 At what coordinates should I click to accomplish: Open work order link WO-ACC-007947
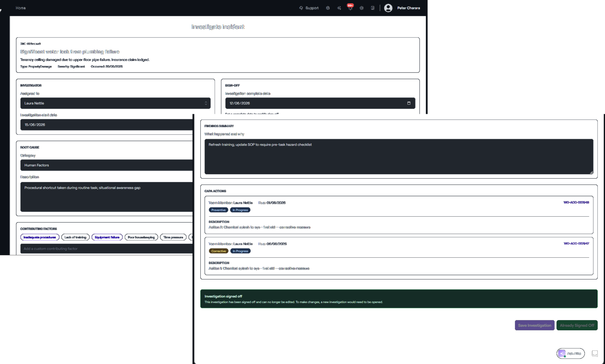[576, 243]
